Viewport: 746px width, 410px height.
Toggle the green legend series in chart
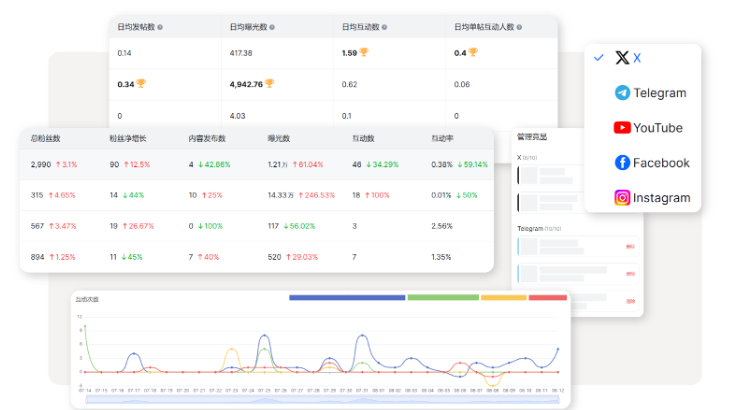coord(442,297)
